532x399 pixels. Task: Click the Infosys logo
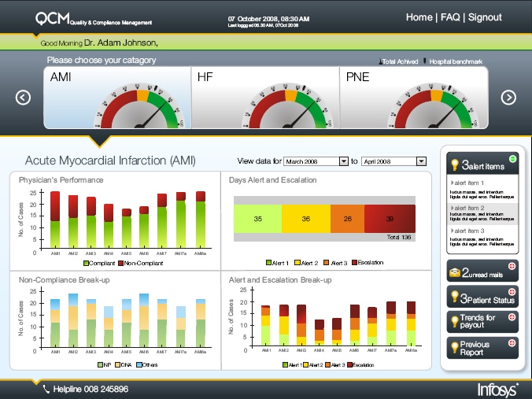click(x=497, y=390)
